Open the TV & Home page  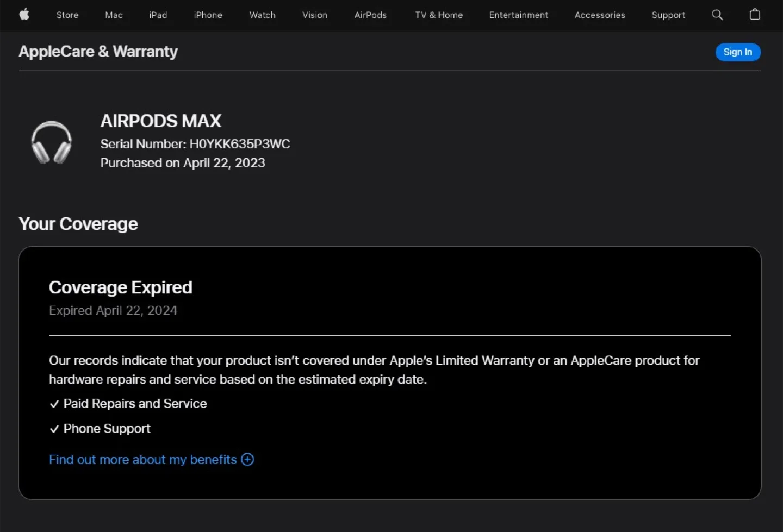439,15
